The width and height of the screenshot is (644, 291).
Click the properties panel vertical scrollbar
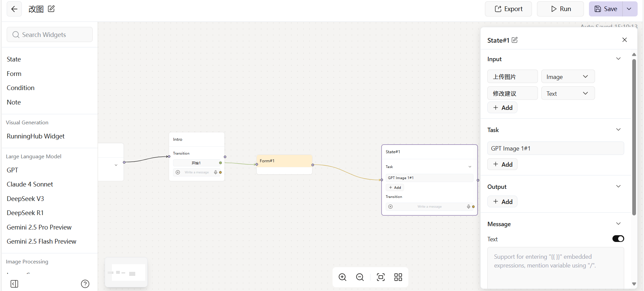634,134
